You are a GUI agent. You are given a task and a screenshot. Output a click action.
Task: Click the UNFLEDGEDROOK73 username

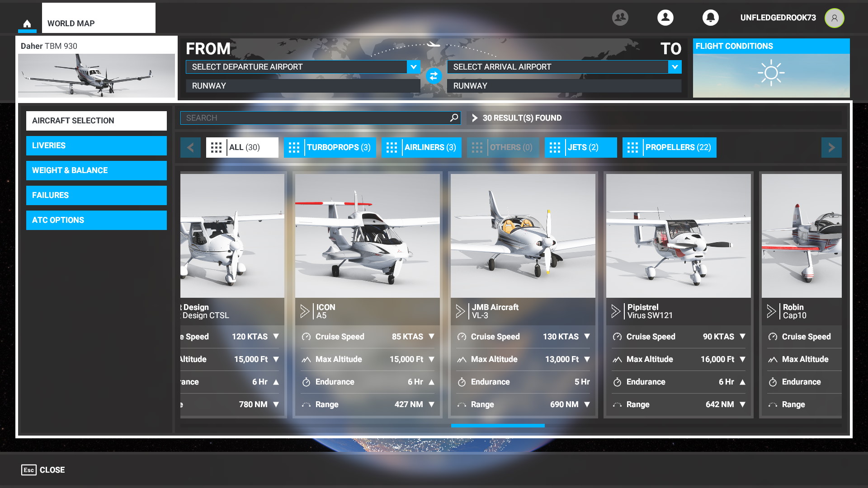coord(778,18)
